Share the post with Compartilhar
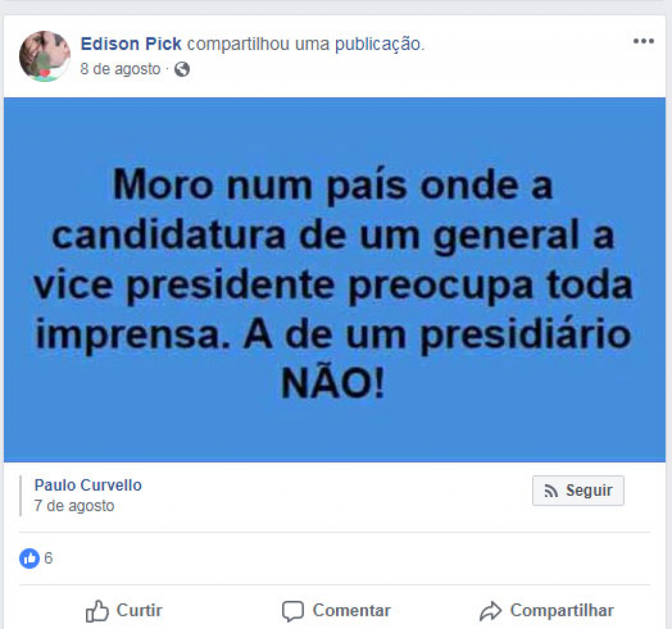The image size is (672, 629). tap(547, 611)
